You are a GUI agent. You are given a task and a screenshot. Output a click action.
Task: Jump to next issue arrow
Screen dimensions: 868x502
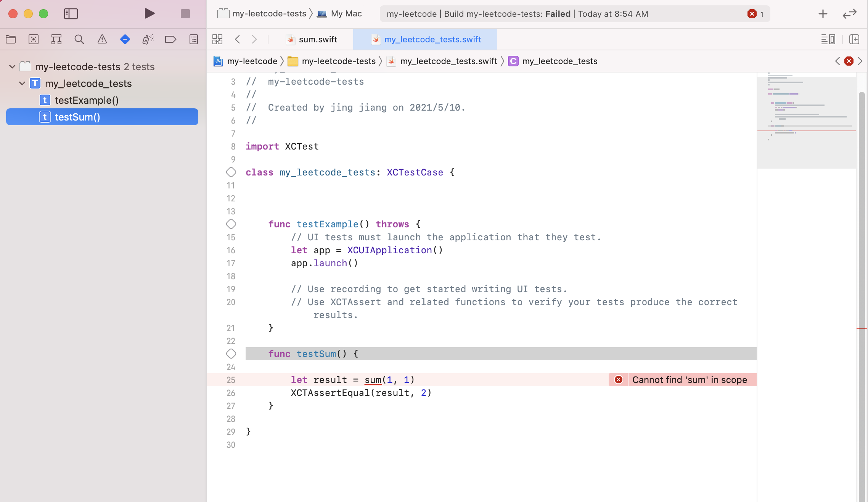point(860,61)
